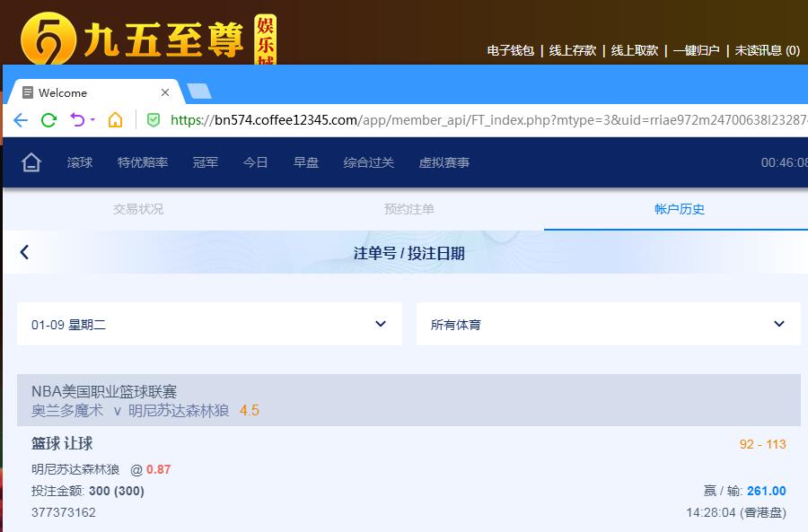Click the score 92 - 113

(x=762, y=444)
